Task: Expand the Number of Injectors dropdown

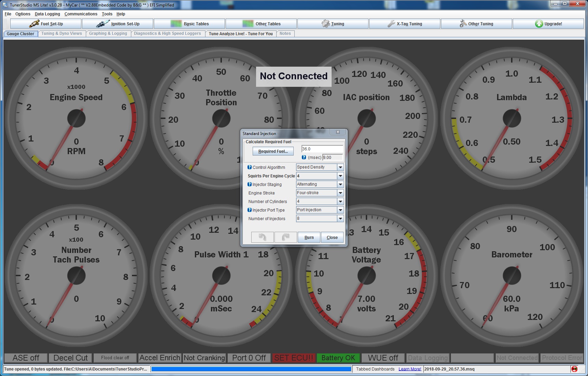Action: (x=340, y=218)
